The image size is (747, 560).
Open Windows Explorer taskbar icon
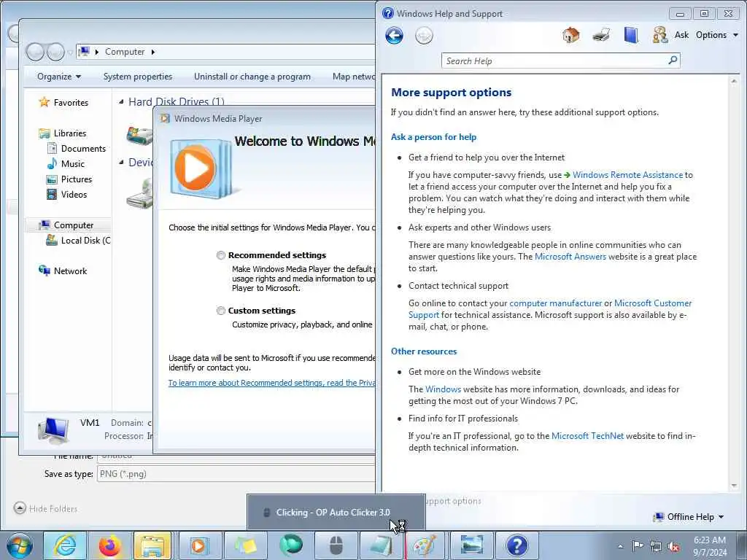[x=152, y=545]
